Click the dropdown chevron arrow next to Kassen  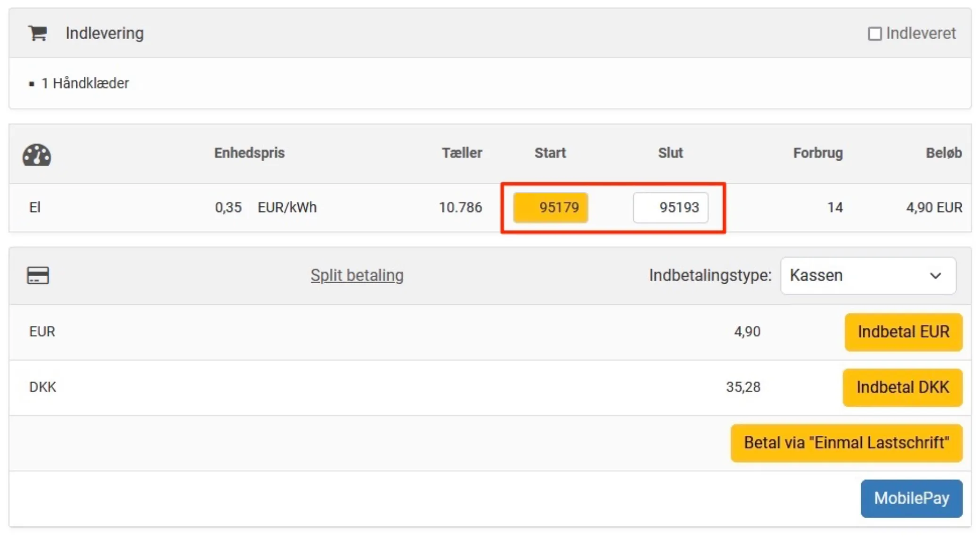click(x=935, y=276)
